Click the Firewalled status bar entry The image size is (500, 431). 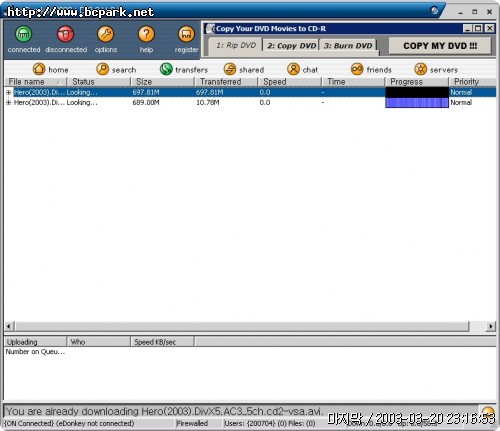192,423
